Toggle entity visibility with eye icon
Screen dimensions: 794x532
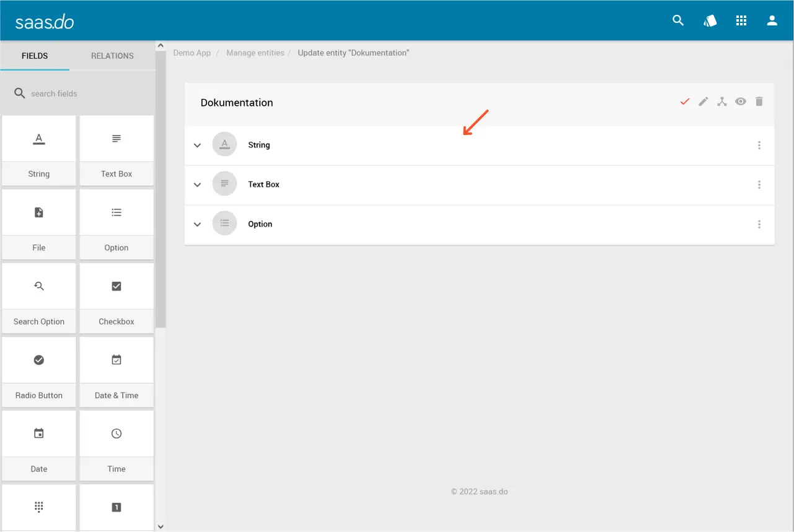click(x=741, y=102)
